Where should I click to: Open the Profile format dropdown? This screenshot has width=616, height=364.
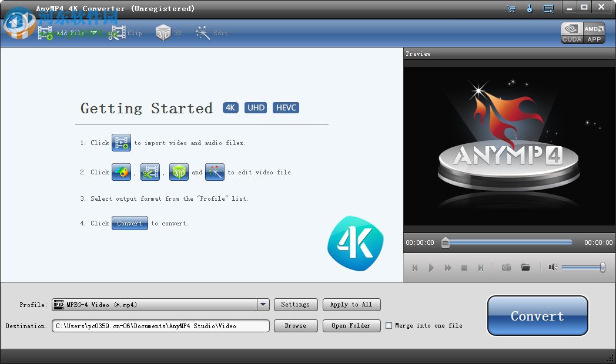[x=263, y=304]
